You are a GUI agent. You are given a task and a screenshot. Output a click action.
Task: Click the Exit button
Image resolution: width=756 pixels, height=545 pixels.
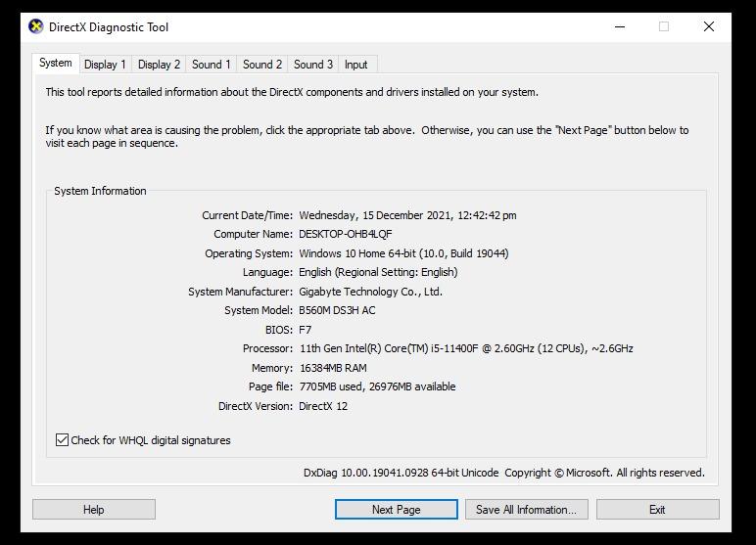coord(658,510)
